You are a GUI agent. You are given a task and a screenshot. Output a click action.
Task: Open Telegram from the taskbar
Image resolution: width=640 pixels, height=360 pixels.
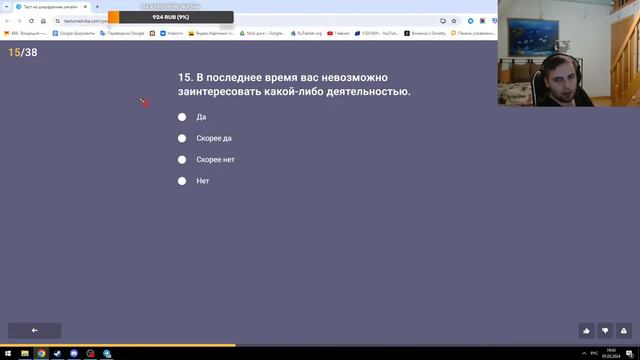tap(107, 353)
